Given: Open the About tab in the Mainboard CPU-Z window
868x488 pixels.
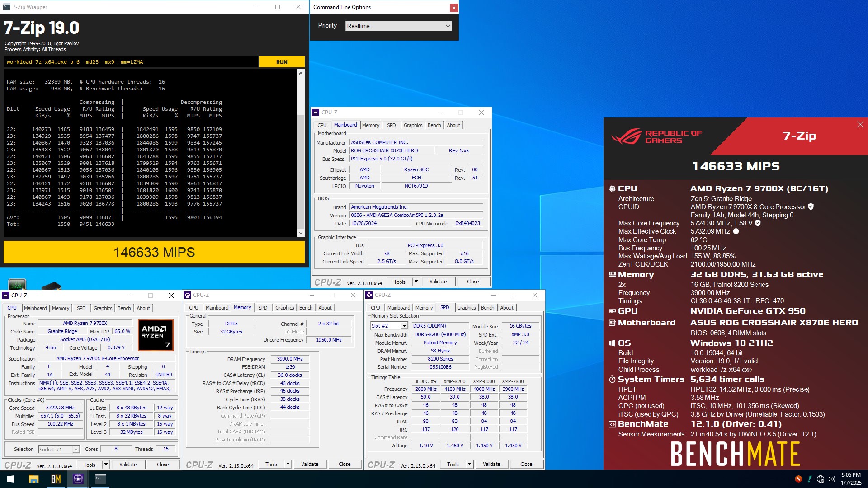Looking at the screenshot, I should tap(453, 125).
